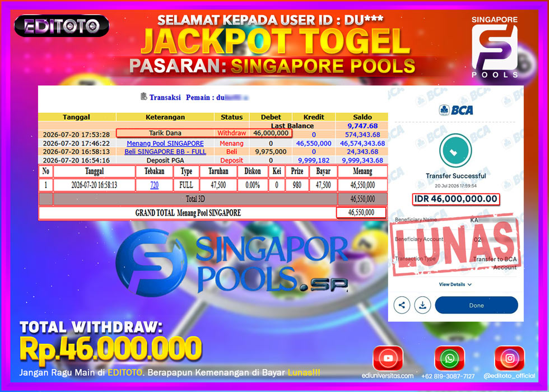
Task: Click the GRAND TOTAL amount 46,550,000
Action: [361, 212]
